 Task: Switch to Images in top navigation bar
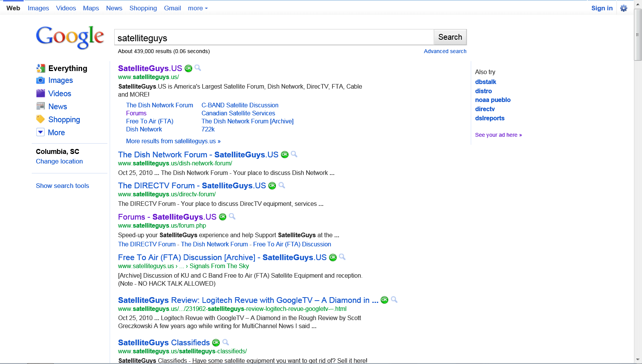pos(38,8)
